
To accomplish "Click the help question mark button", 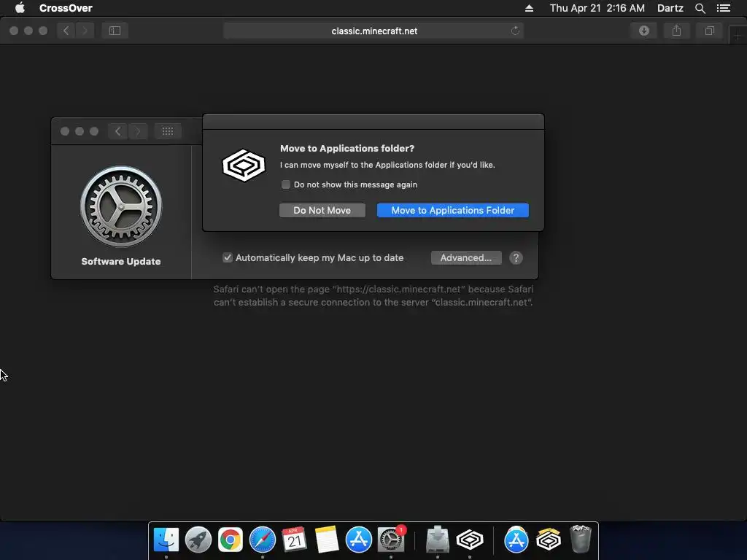I will point(516,257).
